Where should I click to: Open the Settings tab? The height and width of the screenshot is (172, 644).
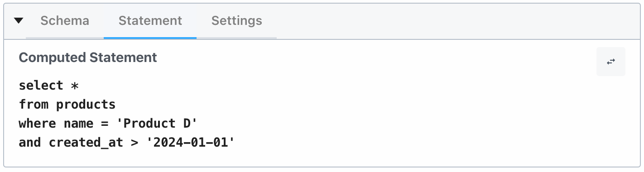point(237,21)
